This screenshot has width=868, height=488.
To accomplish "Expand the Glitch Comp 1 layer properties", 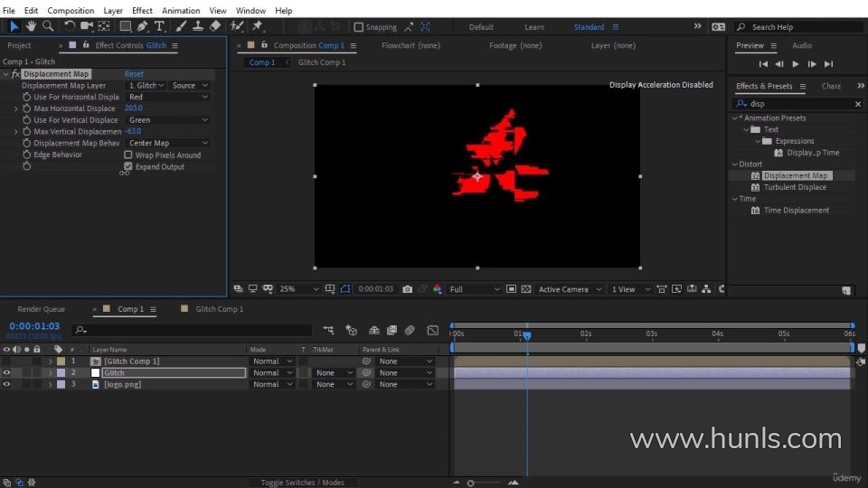I will click(51, 361).
